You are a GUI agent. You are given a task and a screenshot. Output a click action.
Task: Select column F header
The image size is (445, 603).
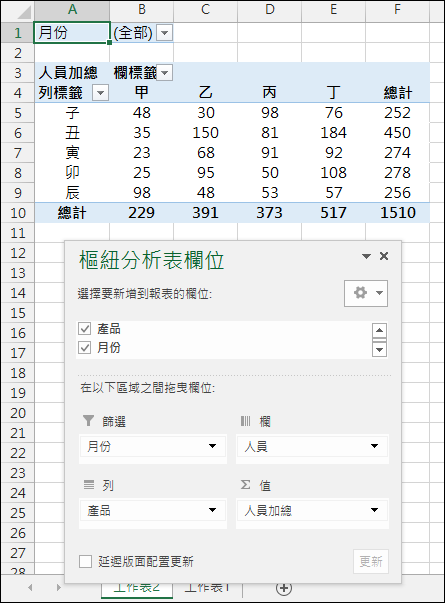(x=397, y=10)
